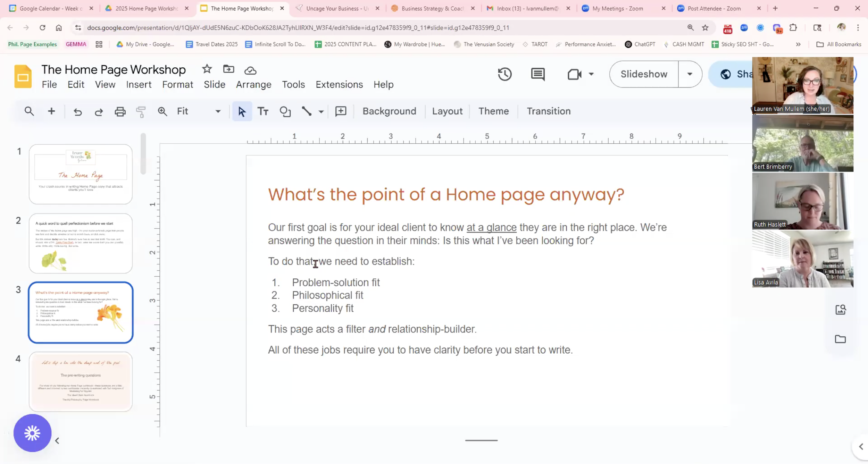Open the Insert menu
Screen dimensions: 868x464
(139, 84)
